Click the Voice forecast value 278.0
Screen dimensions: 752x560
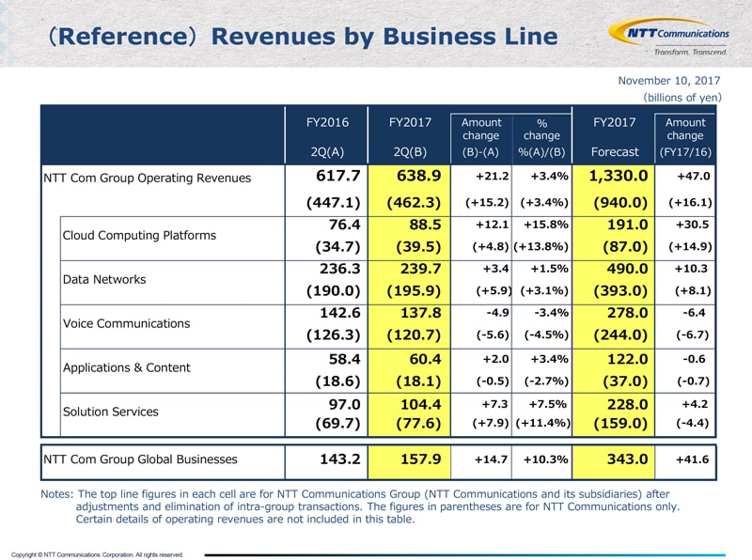tap(627, 313)
